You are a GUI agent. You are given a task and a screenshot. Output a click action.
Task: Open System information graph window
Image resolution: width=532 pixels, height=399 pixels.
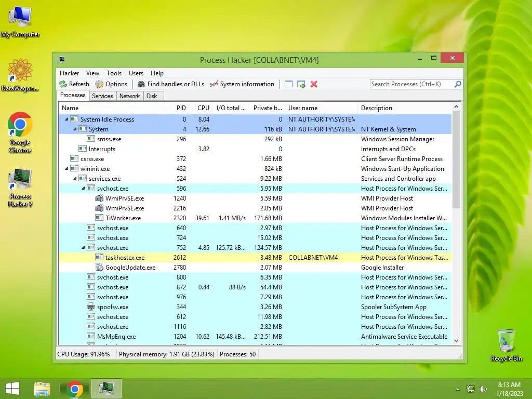pos(242,84)
